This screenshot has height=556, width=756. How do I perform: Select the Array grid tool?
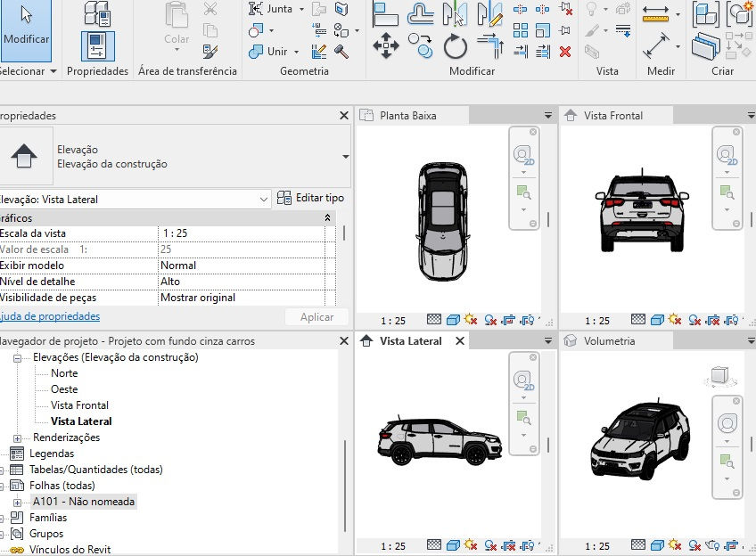[521, 30]
